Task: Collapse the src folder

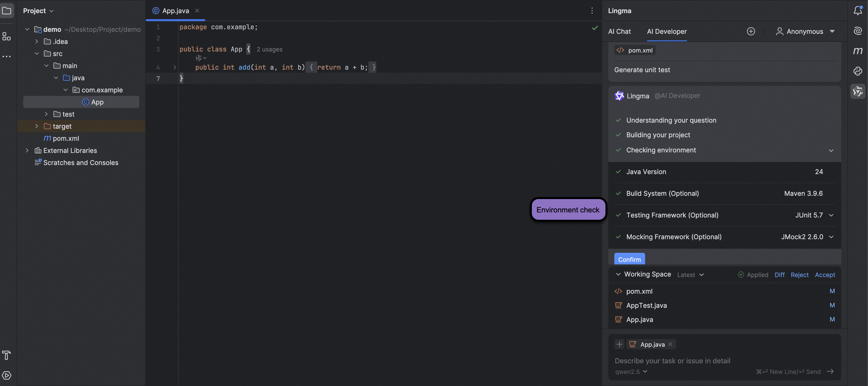Action: (37, 53)
